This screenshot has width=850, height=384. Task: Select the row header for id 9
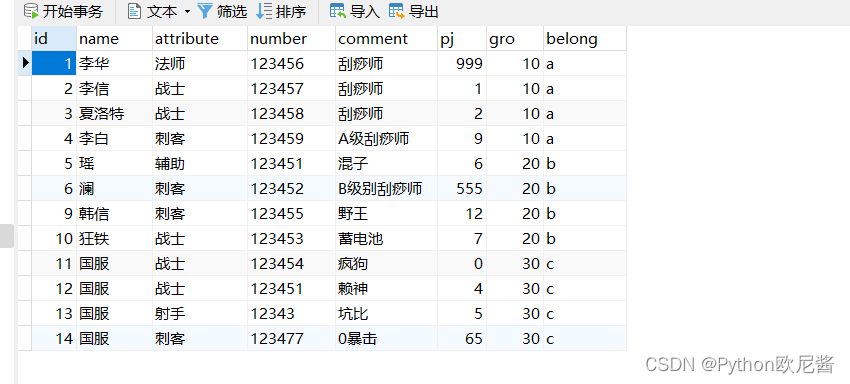pyautogui.click(x=25, y=213)
